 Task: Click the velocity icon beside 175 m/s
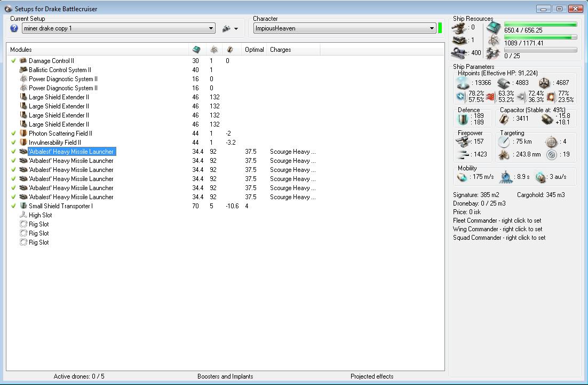[463, 177]
